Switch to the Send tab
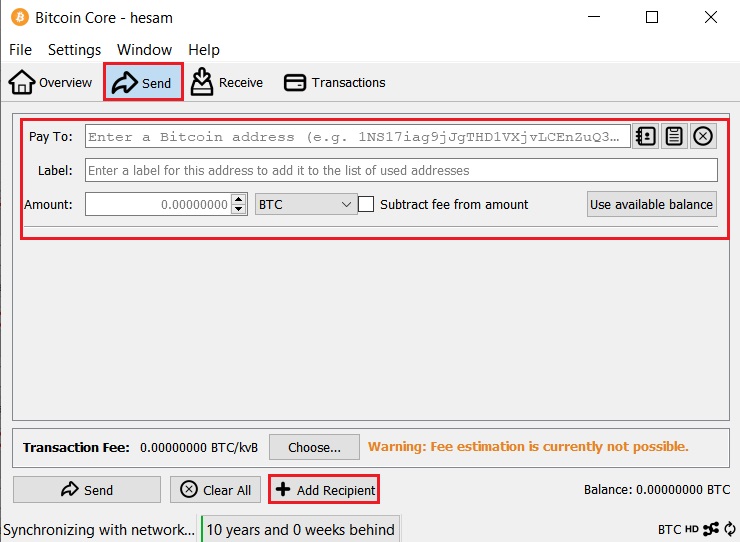 click(x=143, y=83)
